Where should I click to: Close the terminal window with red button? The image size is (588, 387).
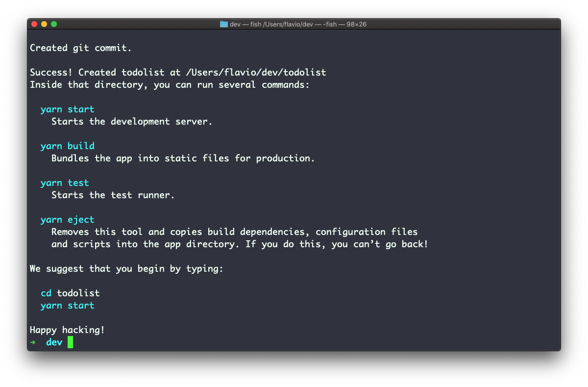34,24
